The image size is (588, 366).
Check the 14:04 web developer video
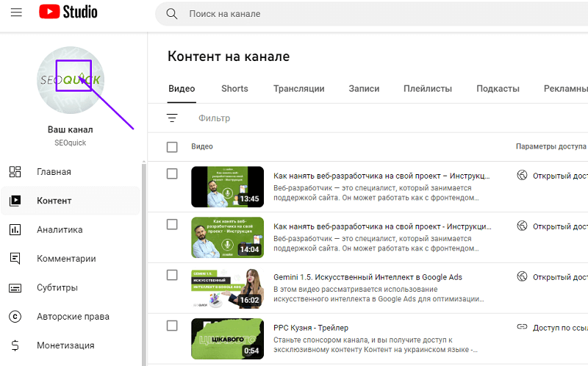[172, 224]
